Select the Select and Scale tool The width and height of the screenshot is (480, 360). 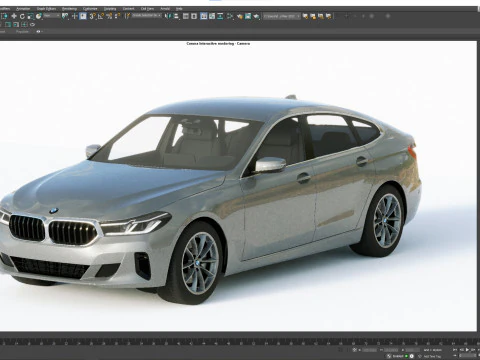tap(30, 16)
